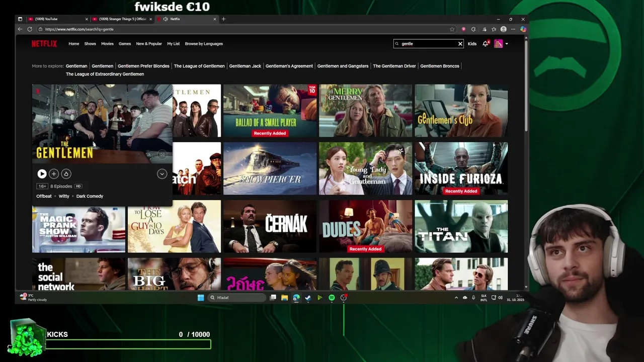The image size is (644, 362).
Task: Explore The Gentleman Driver suggestion
Action: pyautogui.click(x=394, y=66)
